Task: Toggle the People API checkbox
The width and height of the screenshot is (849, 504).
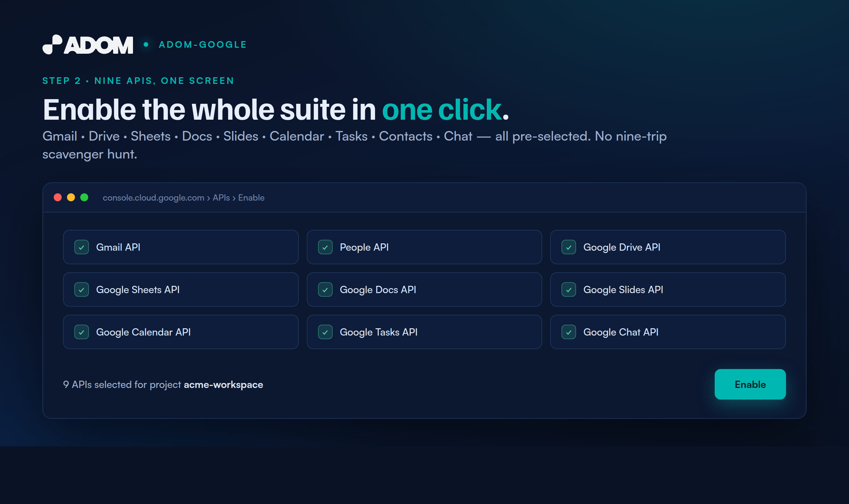Action: click(x=325, y=247)
